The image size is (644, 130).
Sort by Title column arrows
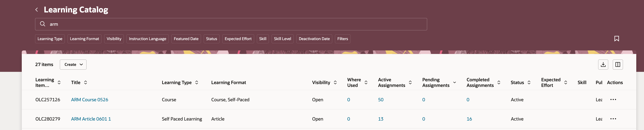[x=85, y=82]
